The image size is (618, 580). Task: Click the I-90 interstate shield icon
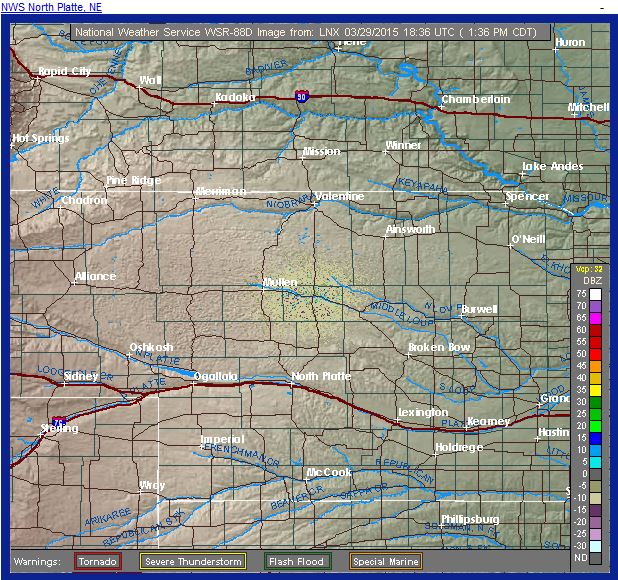(302, 96)
